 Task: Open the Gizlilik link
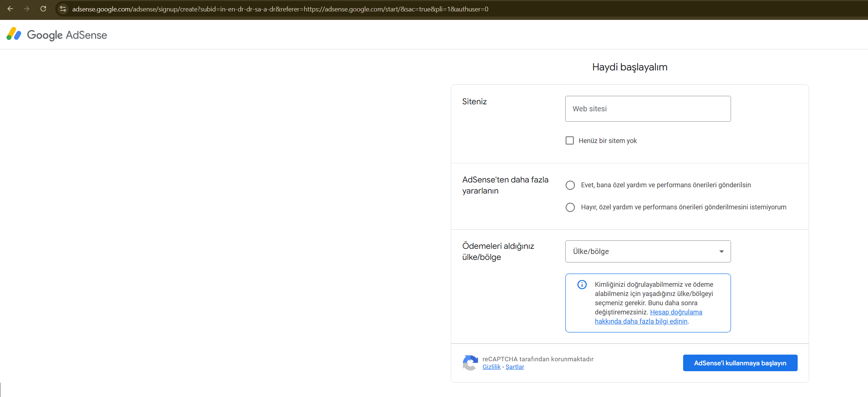pos(491,367)
